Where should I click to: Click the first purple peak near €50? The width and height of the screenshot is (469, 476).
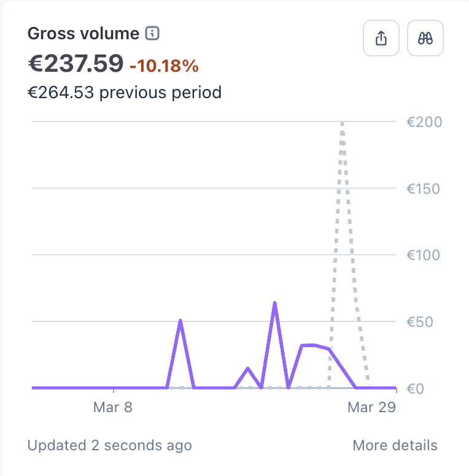click(180, 321)
